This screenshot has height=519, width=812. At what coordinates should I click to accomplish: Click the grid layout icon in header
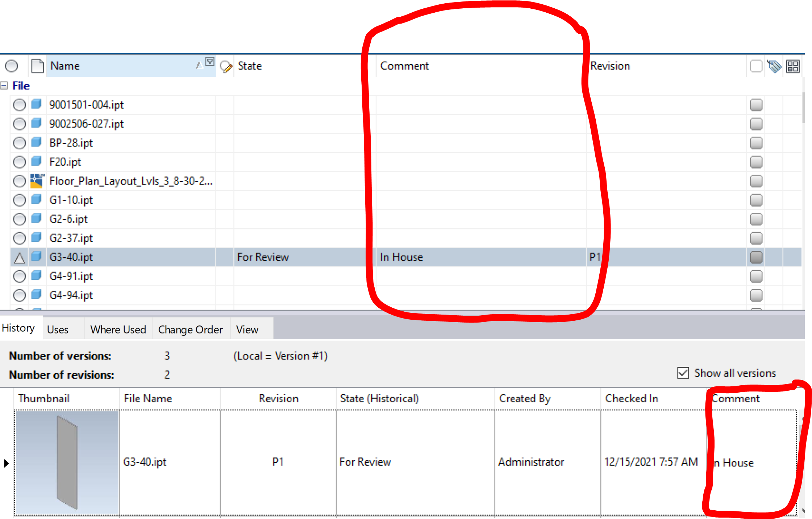[x=792, y=66]
